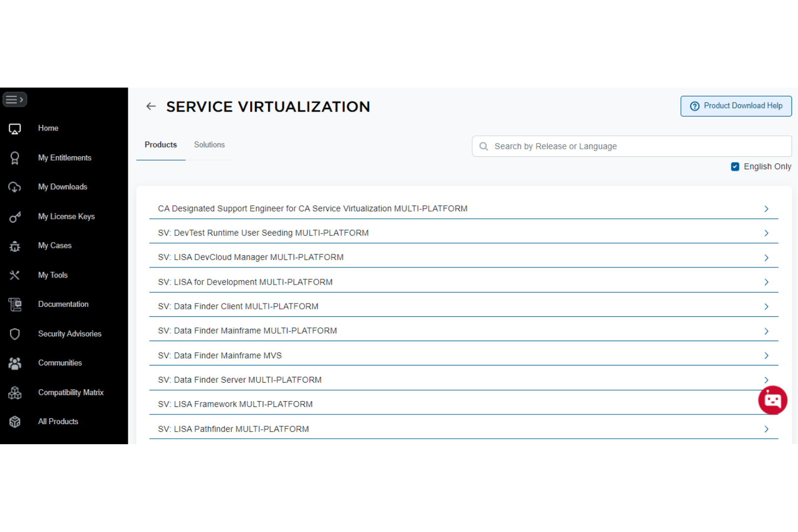Click the My Cases bug icon

click(15, 246)
